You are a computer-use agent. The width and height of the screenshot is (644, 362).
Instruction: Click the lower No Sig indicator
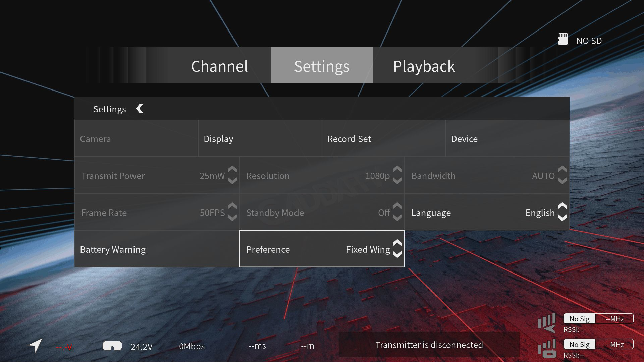pos(580,344)
